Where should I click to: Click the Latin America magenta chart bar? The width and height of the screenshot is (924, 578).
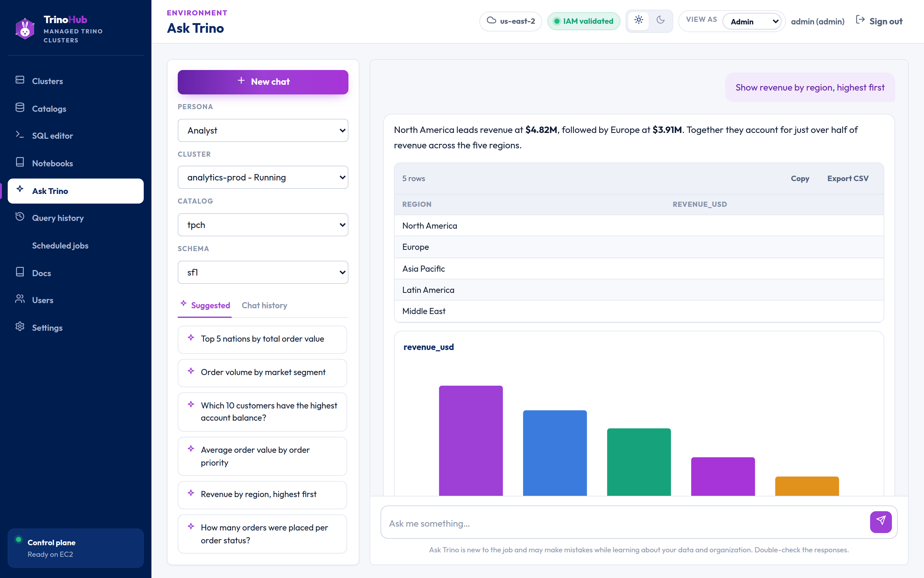point(723,477)
